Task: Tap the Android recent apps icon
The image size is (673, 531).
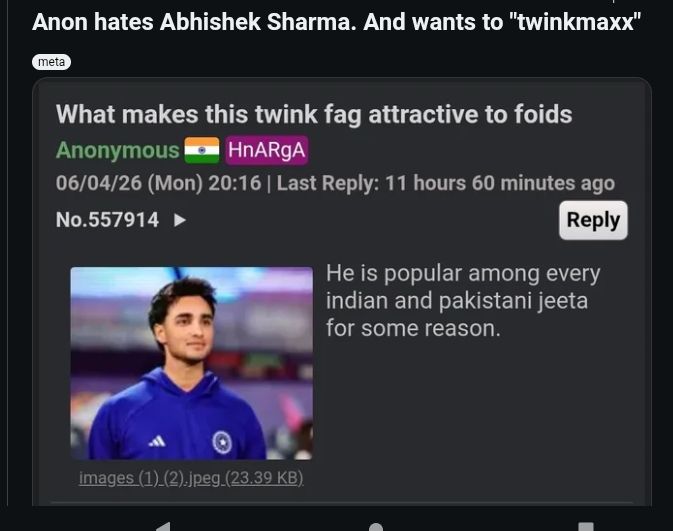Action: pos(586,527)
